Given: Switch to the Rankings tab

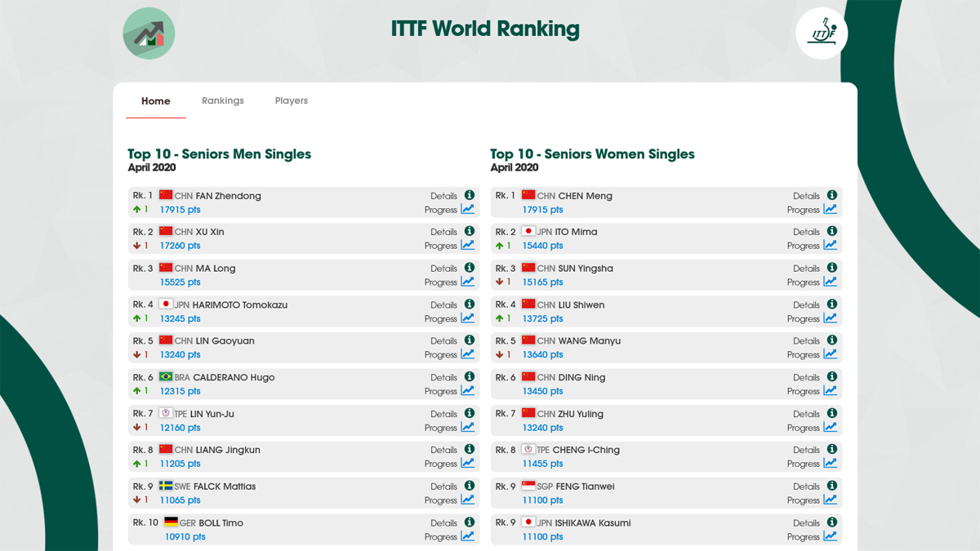Looking at the screenshot, I should 223,100.
